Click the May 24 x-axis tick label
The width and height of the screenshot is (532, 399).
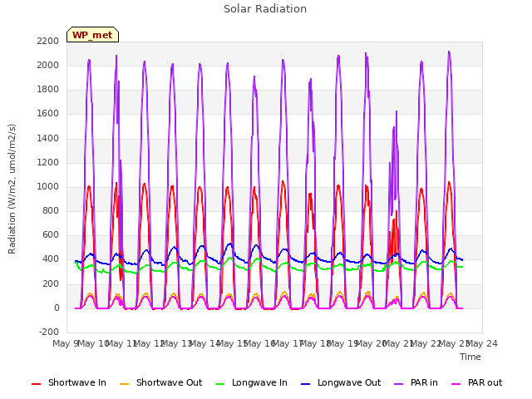tap(482, 343)
